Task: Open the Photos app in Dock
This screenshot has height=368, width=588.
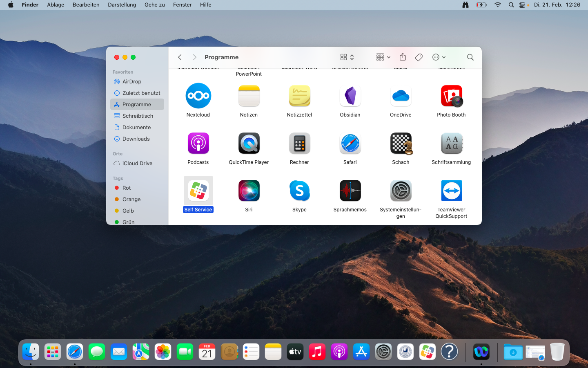Action: point(163,352)
